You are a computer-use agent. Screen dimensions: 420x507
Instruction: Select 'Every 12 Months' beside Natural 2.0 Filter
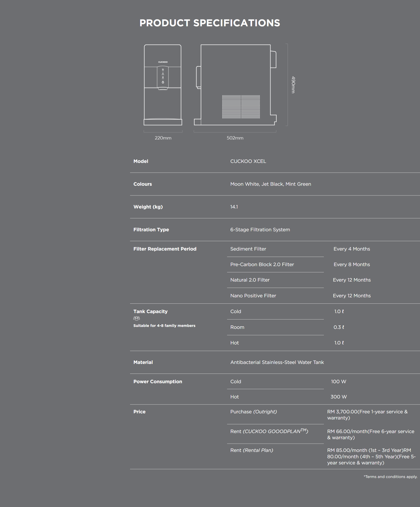pyautogui.click(x=352, y=280)
